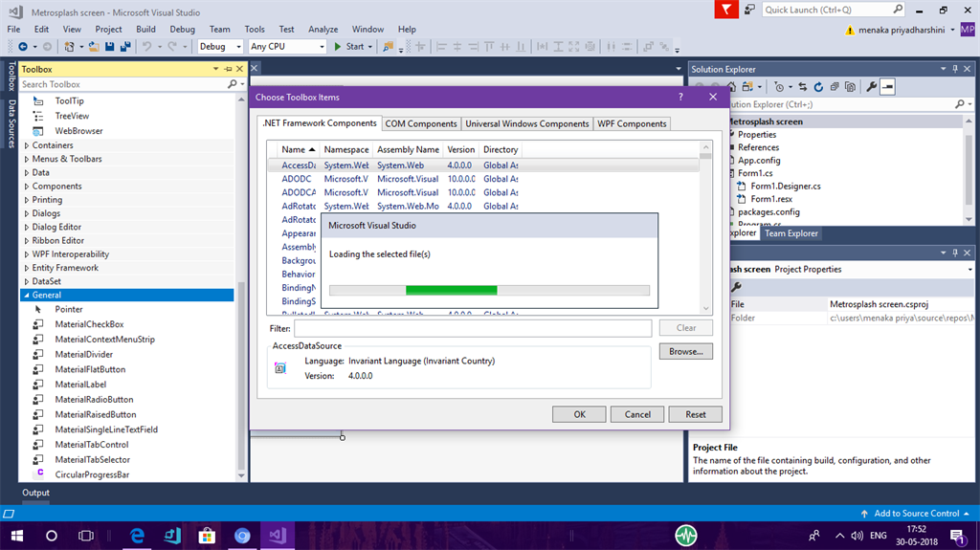
Task: Click the wrench icon in Properties panel
Action: 736,287
